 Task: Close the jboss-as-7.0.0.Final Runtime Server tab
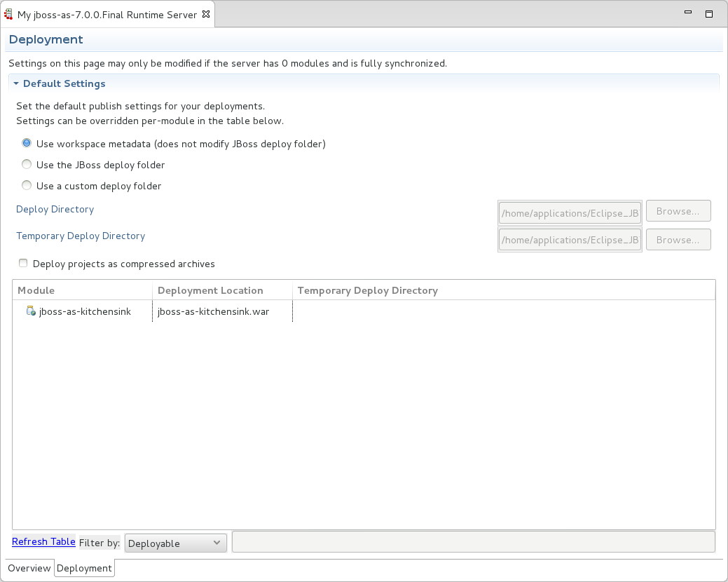tap(205, 13)
